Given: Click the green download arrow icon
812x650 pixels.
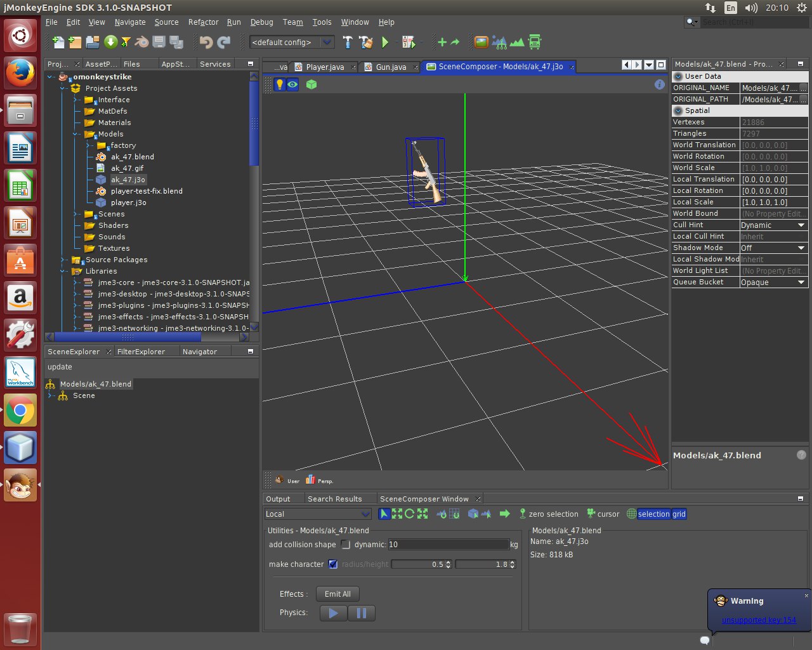Looking at the screenshot, I should pos(110,43).
